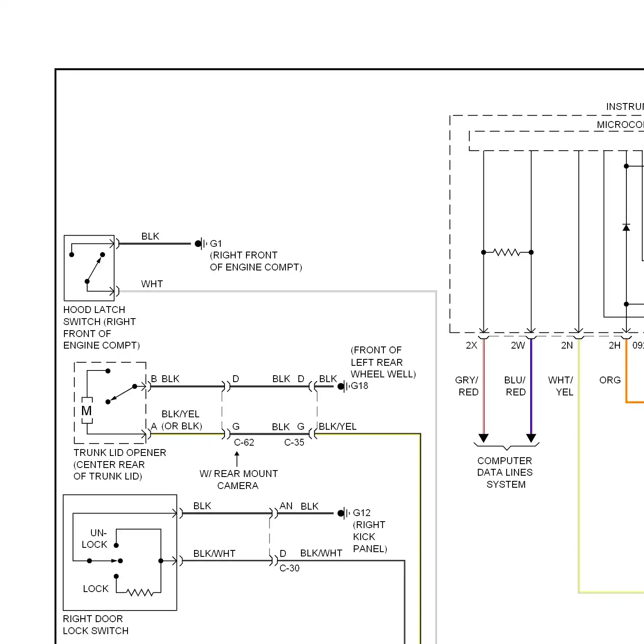Click the BLK/WHT label right of C-30

(321, 553)
